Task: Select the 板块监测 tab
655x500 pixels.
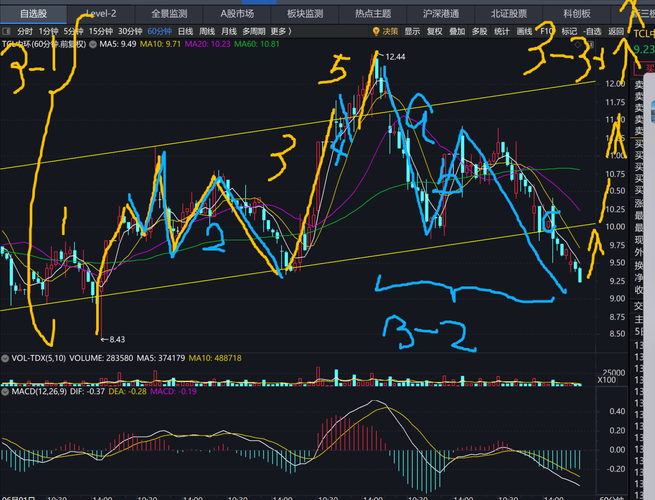Action: pyautogui.click(x=305, y=14)
